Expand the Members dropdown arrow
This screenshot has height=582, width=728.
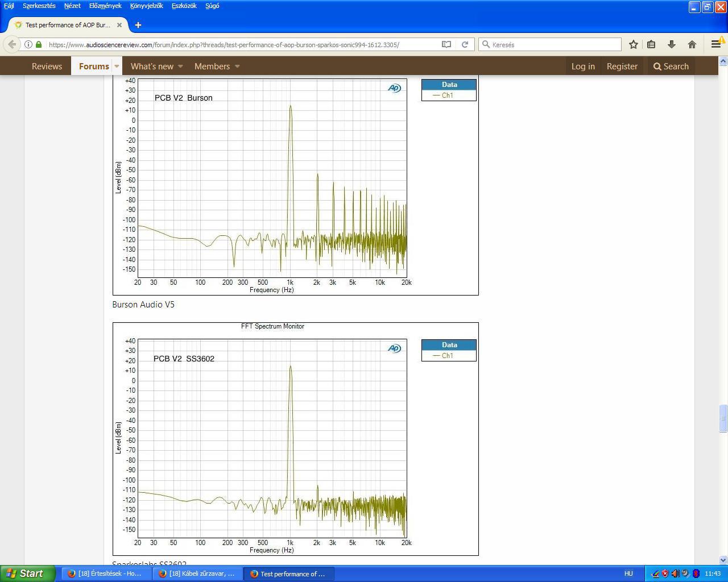click(237, 66)
